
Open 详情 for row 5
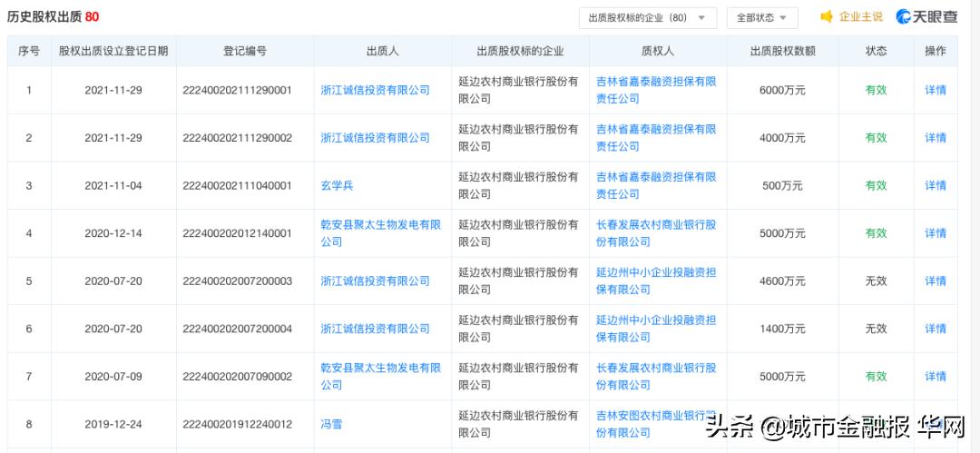[x=936, y=281]
